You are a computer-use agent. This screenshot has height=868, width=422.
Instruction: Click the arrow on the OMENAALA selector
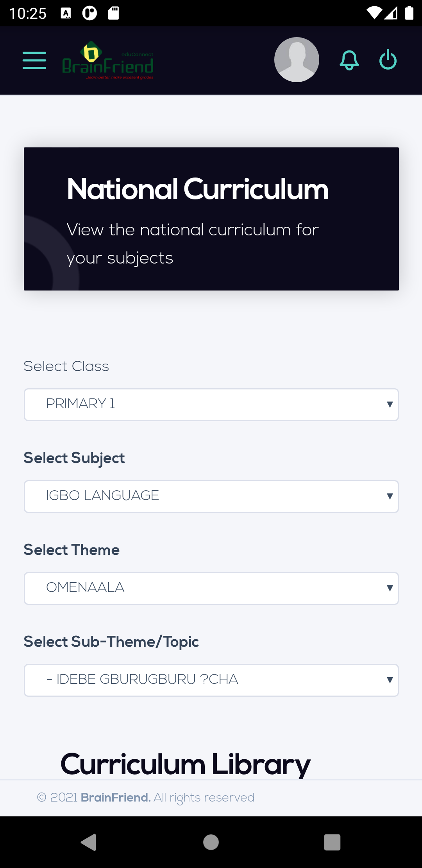(390, 588)
